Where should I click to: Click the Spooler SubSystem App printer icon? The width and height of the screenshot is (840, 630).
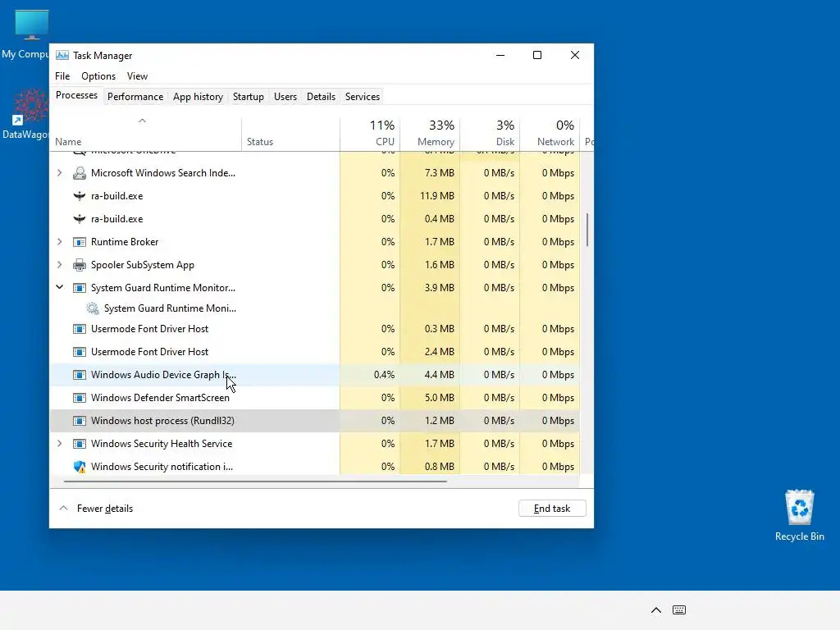(80, 265)
